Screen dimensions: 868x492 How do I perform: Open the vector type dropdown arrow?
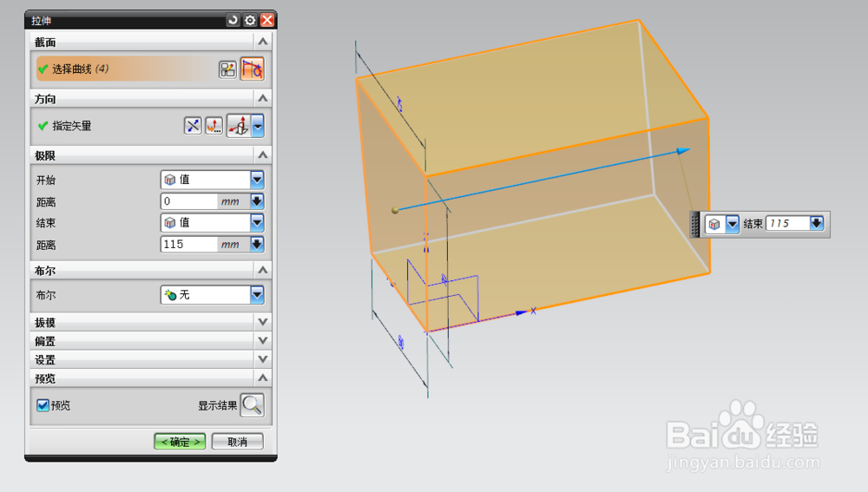[258, 126]
